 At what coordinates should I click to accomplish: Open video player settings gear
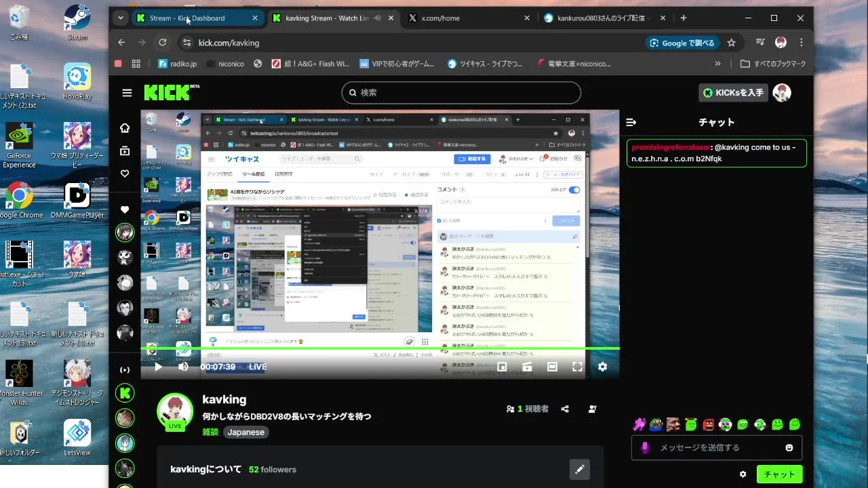coord(602,367)
